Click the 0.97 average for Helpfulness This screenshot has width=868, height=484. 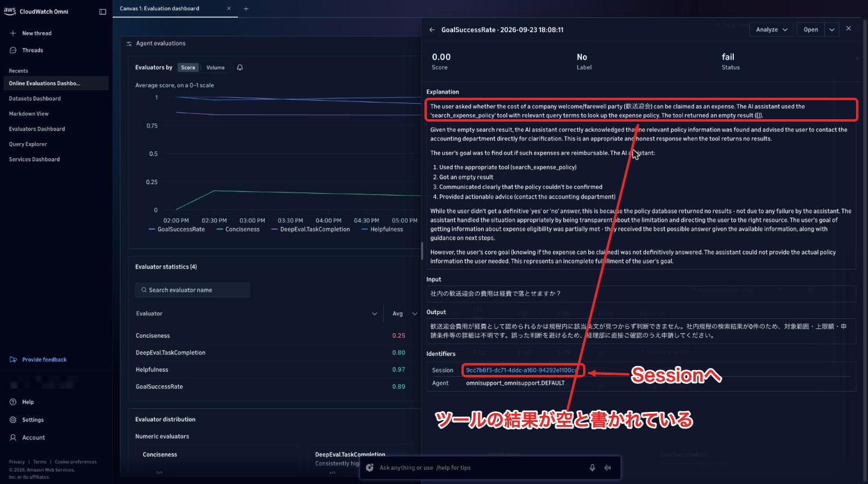coord(398,370)
